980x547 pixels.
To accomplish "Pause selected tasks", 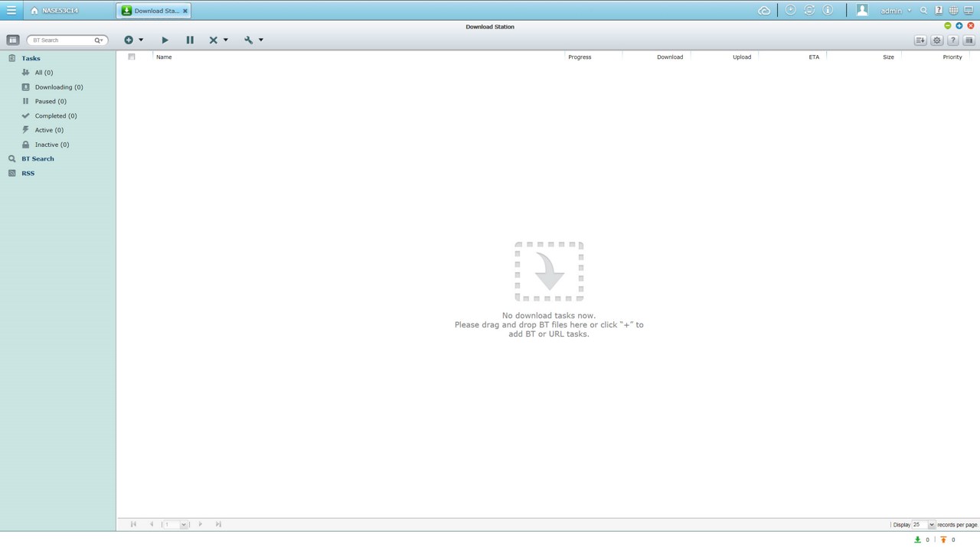I will pyautogui.click(x=190, y=40).
